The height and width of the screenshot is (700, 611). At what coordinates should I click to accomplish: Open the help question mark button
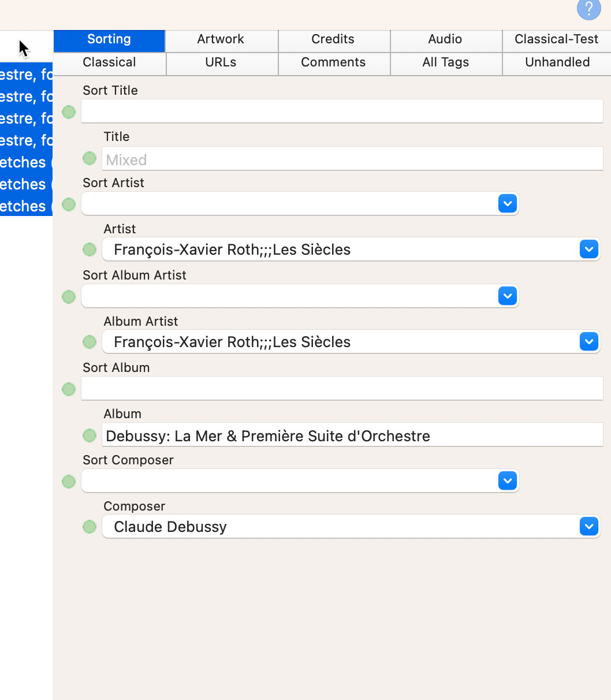(588, 9)
